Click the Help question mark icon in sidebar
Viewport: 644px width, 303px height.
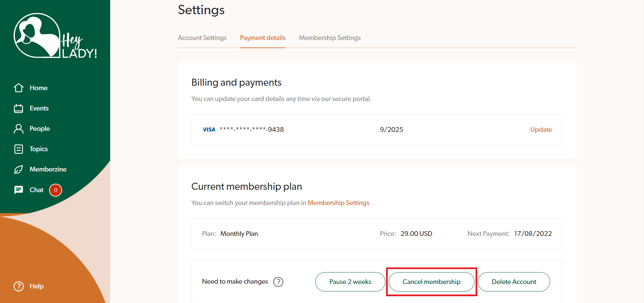19,286
